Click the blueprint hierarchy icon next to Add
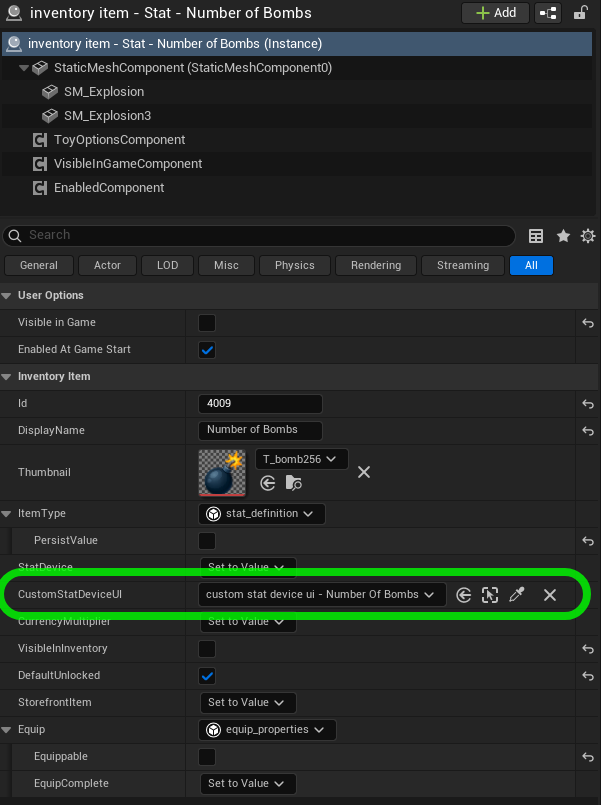This screenshot has width=601, height=805. 548,13
